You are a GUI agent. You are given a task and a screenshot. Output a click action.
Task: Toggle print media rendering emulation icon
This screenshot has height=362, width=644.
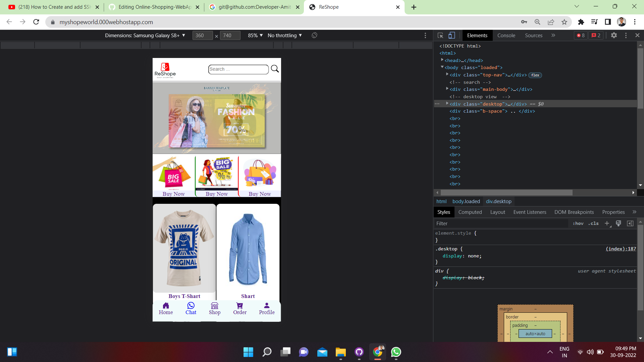(x=618, y=223)
